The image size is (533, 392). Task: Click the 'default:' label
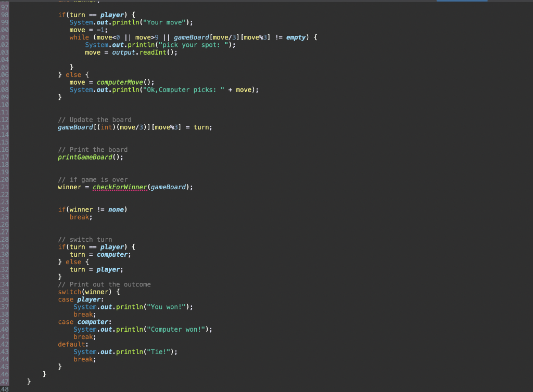pyautogui.click(x=73, y=344)
